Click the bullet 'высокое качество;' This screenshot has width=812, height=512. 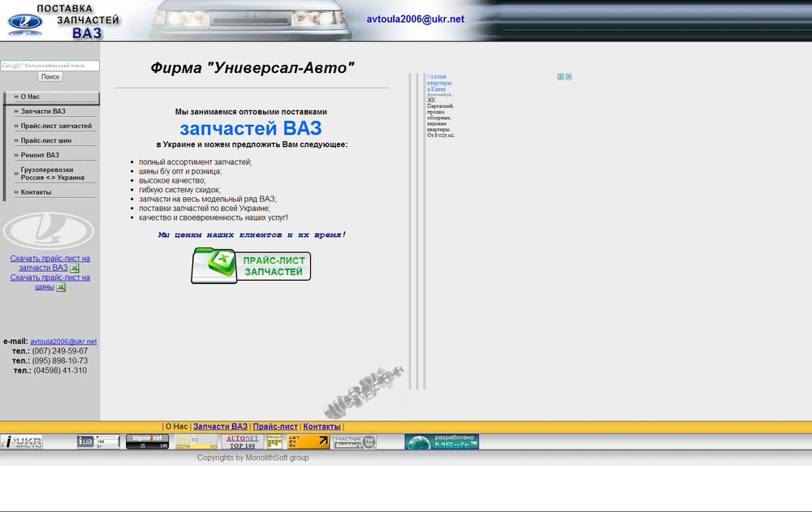pos(172,181)
